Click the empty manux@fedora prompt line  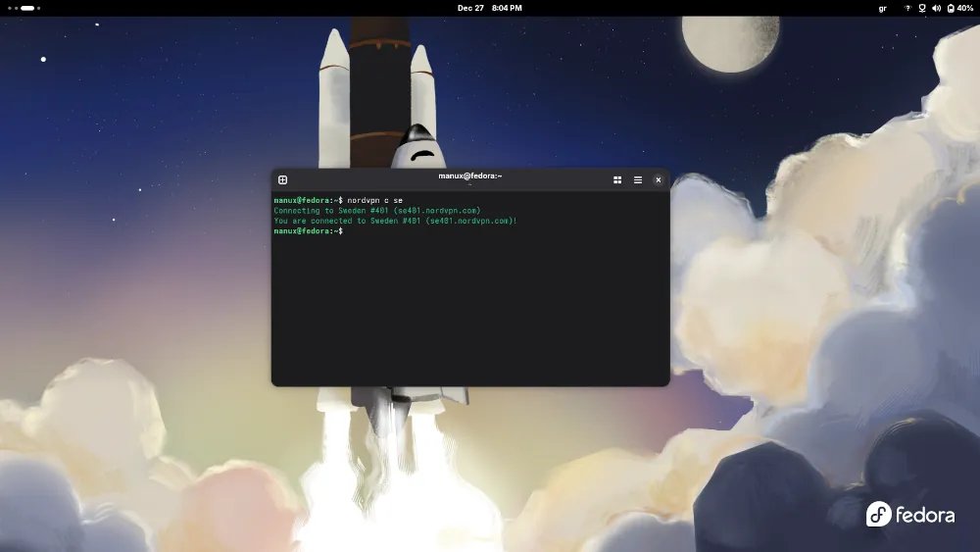click(308, 231)
